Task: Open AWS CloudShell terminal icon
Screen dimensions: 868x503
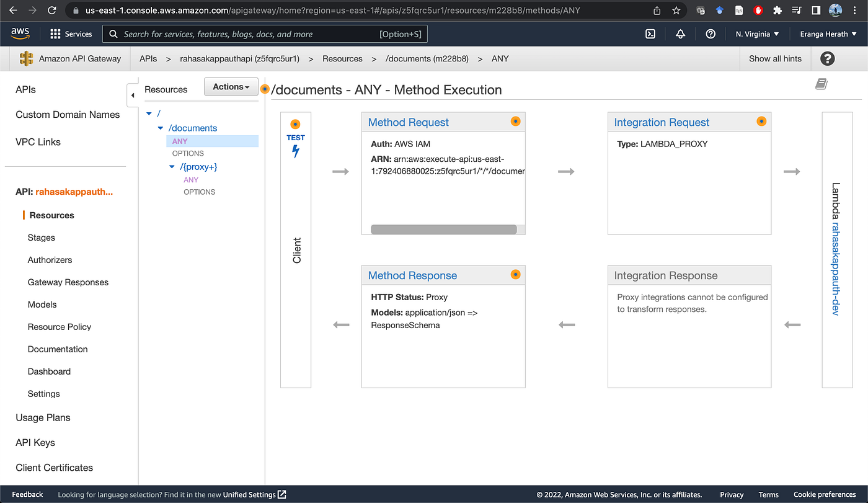Action: pyautogui.click(x=650, y=34)
